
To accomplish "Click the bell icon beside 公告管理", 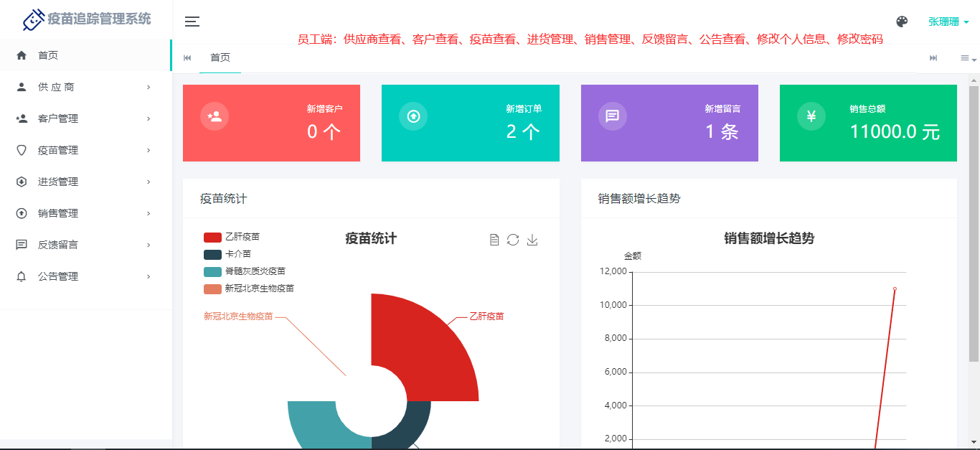I will 22,276.
